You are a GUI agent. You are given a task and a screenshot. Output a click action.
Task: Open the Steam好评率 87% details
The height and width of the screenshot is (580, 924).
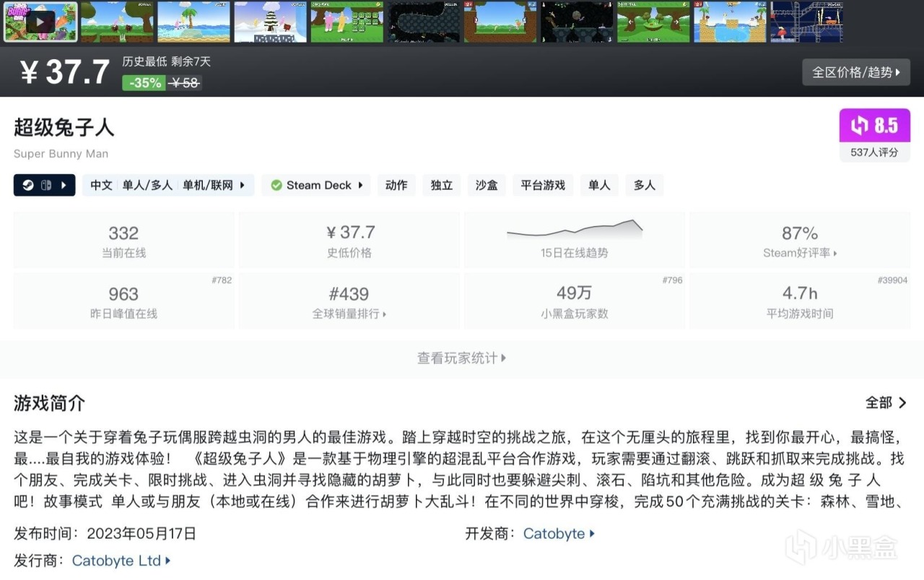(800, 241)
